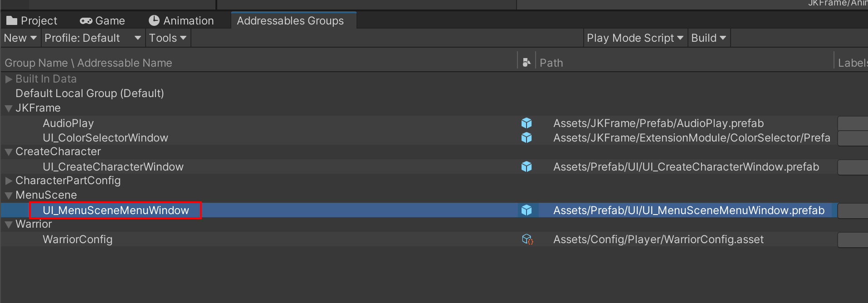Click the WarriorConfig asset icon
The width and height of the screenshot is (868, 303).
pos(527,239)
